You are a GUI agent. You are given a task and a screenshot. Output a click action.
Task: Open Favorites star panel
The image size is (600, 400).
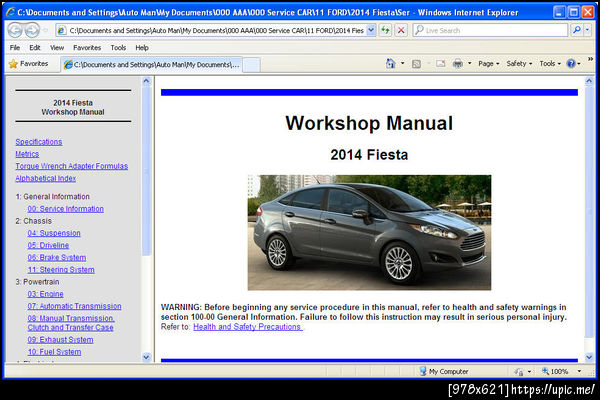pyautogui.click(x=28, y=63)
